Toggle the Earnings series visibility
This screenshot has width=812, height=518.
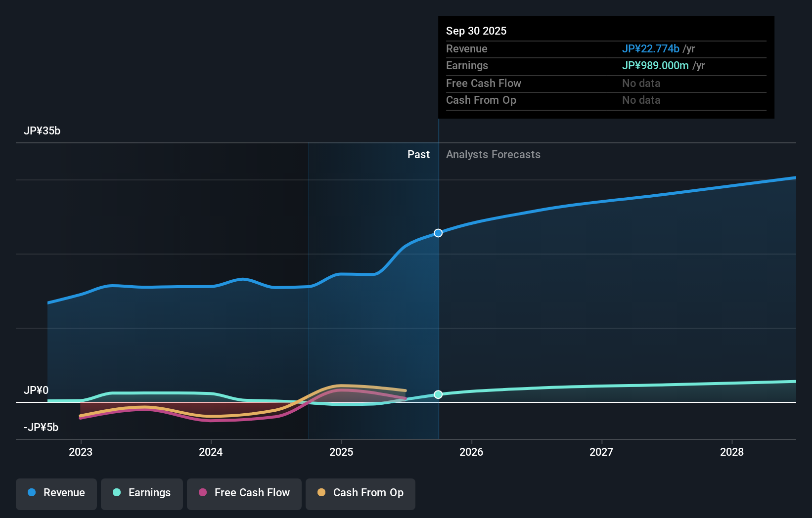(x=142, y=493)
